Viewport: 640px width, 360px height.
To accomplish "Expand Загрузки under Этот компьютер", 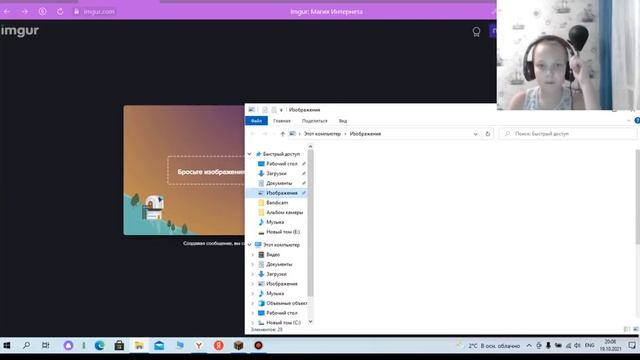I will [253, 274].
